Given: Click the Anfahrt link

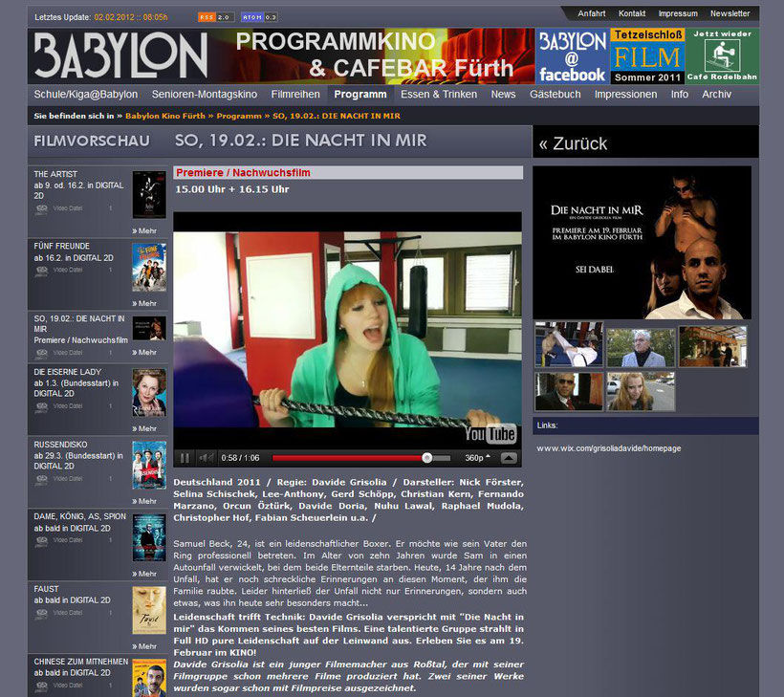Looking at the screenshot, I should click(592, 13).
